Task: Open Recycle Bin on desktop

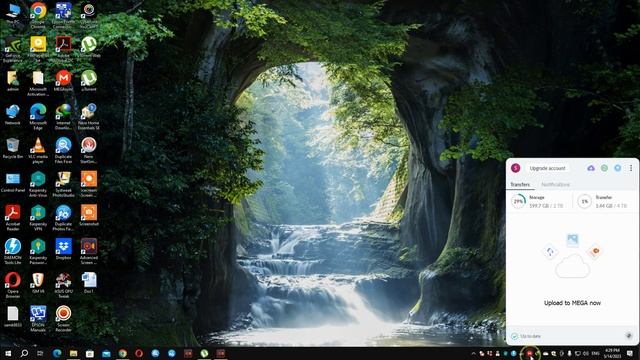Action: (x=13, y=148)
